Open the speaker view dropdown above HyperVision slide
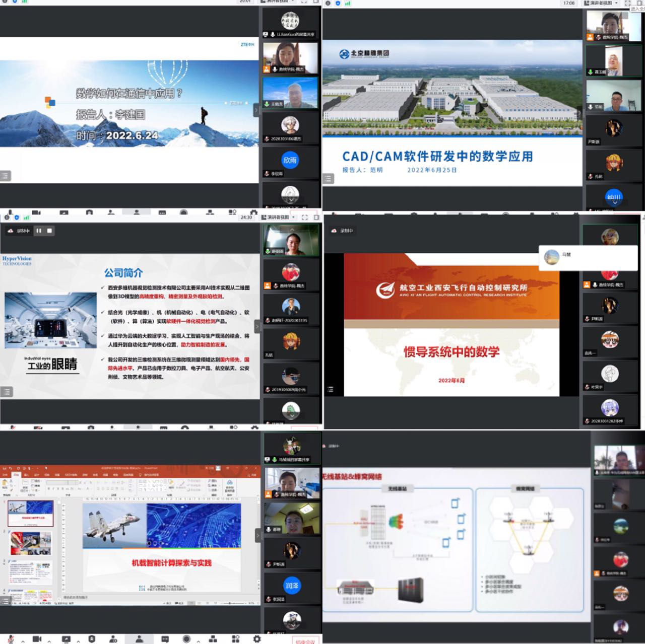This screenshot has height=644, width=645. (x=278, y=218)
